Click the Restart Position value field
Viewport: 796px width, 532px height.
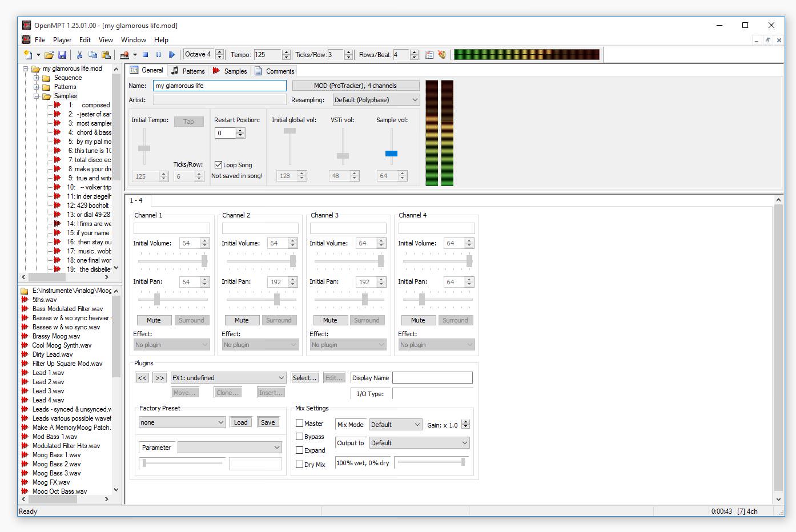pyautogui.click(x=226, y=133)
